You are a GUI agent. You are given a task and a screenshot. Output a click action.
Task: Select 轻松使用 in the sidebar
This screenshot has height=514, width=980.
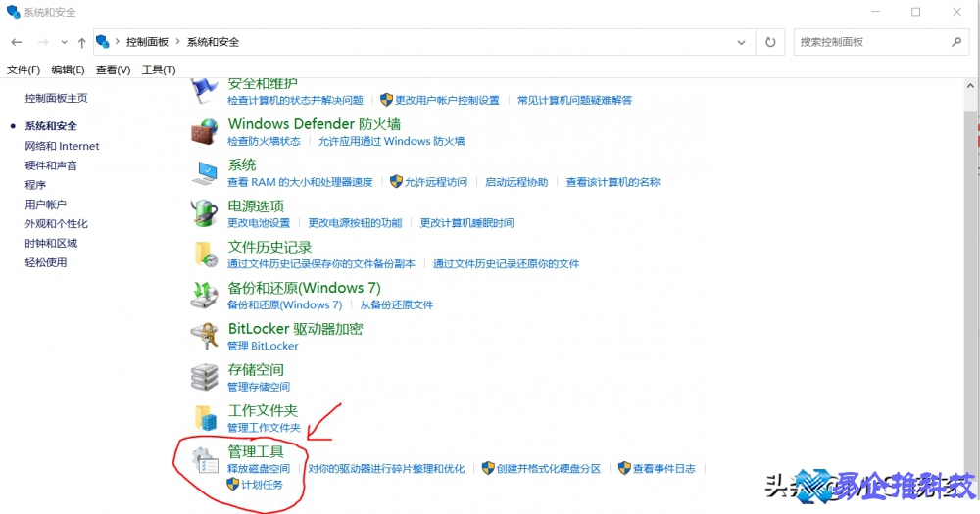pyautogui.click(x=46, y=262)
